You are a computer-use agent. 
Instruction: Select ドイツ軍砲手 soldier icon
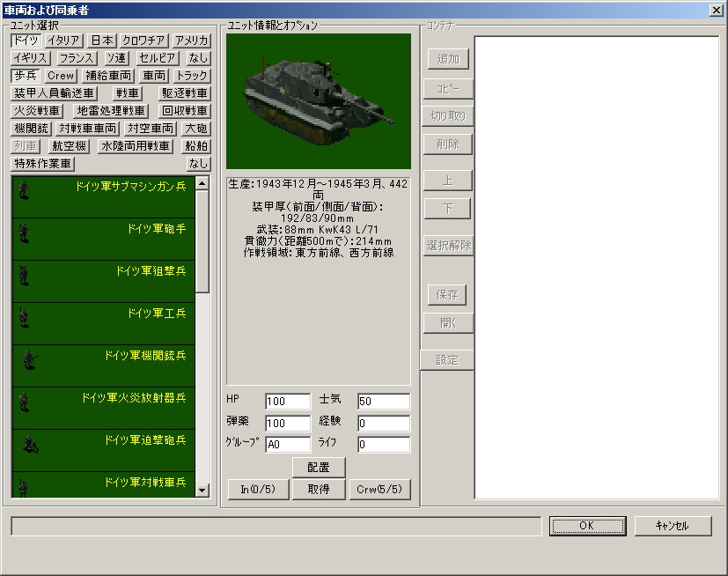coord(24,233)
